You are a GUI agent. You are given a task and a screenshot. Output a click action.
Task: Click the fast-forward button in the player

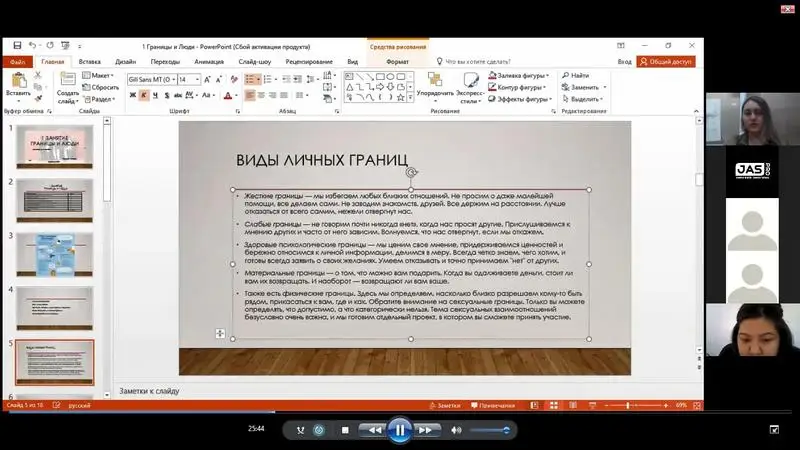426,430
